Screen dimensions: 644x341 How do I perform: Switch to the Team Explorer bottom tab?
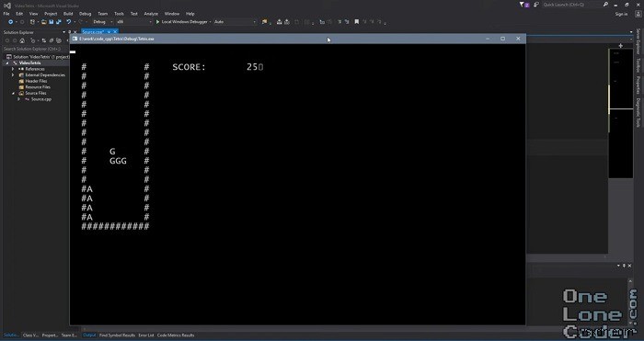[x=69, y=335]
